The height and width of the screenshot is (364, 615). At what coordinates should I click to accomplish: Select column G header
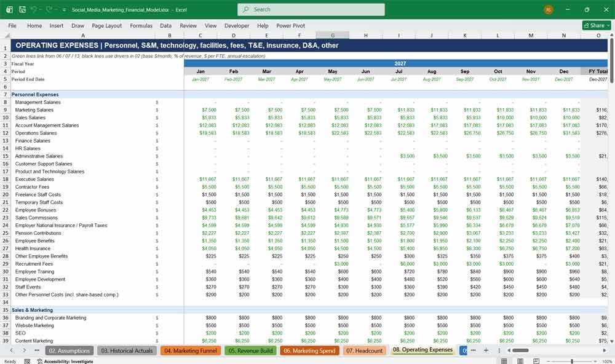333,35
